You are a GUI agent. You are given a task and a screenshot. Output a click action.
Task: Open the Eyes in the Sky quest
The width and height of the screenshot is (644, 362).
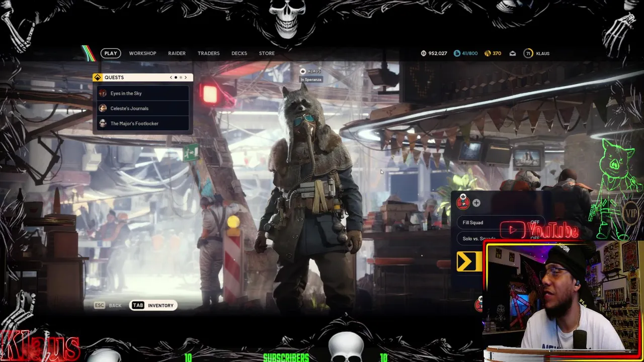(x=143, y=93)
